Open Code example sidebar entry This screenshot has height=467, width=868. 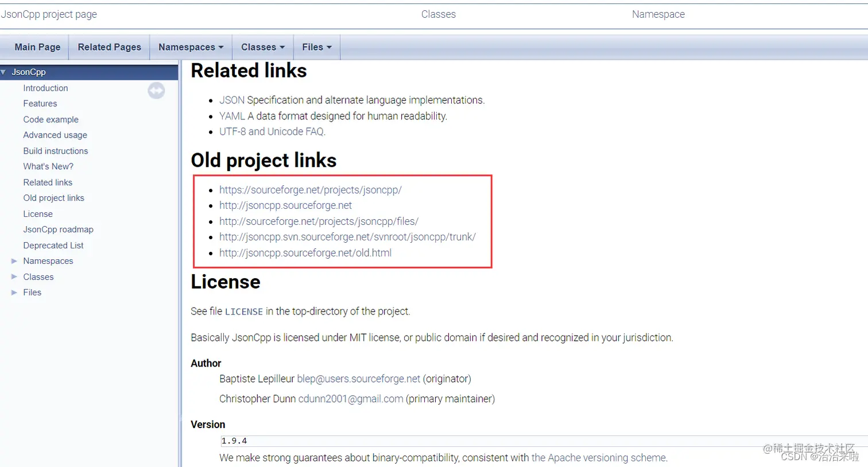click(51, 119)
